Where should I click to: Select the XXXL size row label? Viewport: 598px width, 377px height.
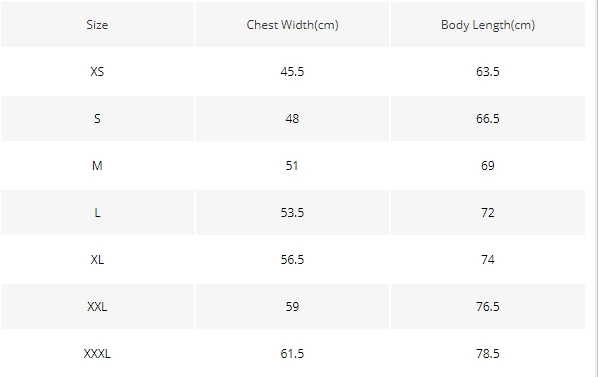click(97, 353)
